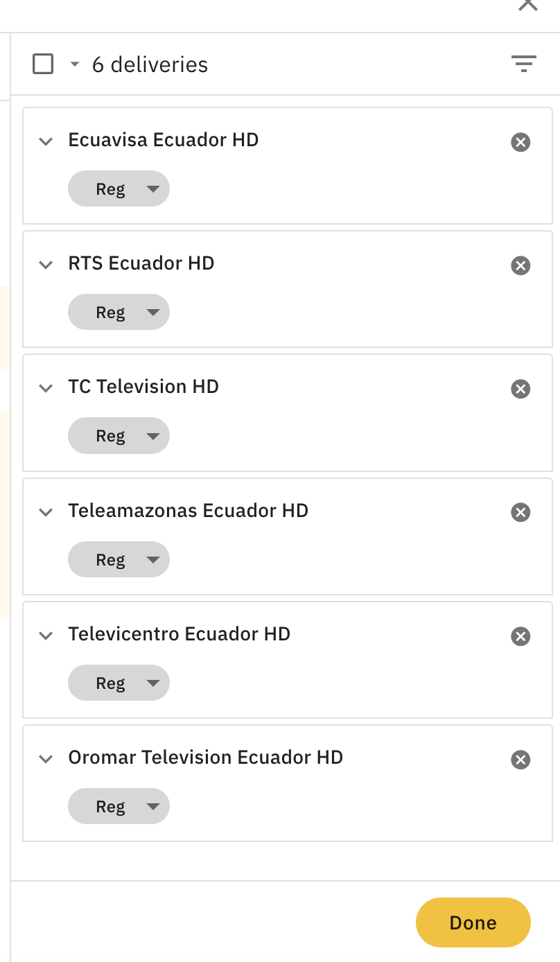Open the deliveries filter icon
This screenshot has width=560, height=962.
point(524,64)
